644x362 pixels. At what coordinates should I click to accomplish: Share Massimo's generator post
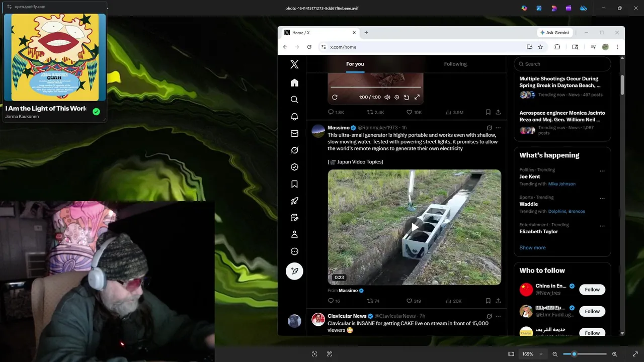pyautogui.click(x=498, y=301)
